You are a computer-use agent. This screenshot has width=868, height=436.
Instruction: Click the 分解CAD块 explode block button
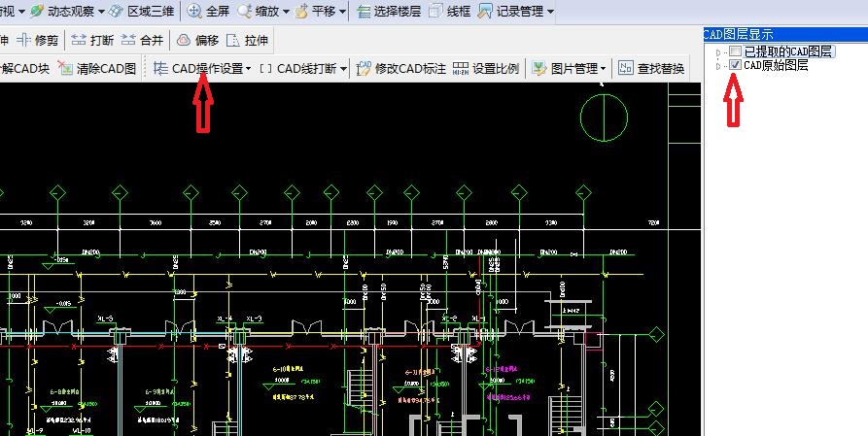tap(24, 69)
